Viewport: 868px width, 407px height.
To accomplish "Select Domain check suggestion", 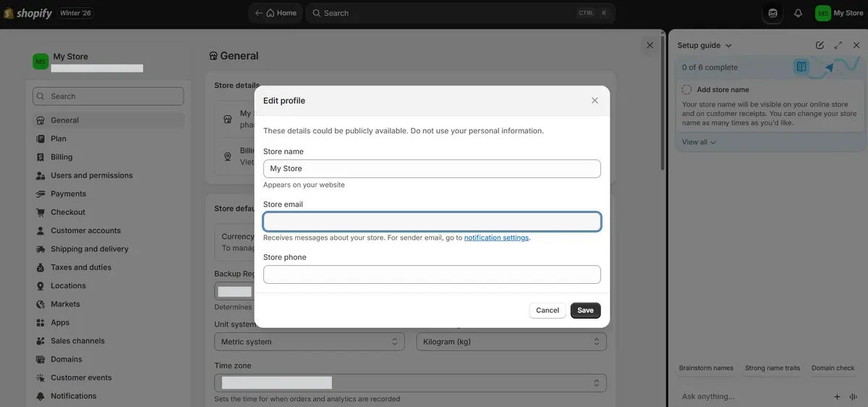I will tap(834, 368).
